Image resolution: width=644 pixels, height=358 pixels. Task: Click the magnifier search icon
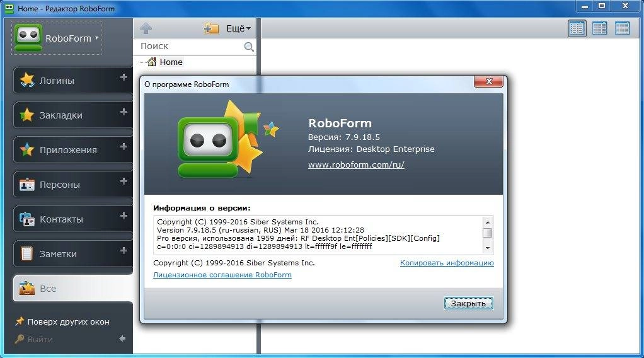tap(249, 47)
